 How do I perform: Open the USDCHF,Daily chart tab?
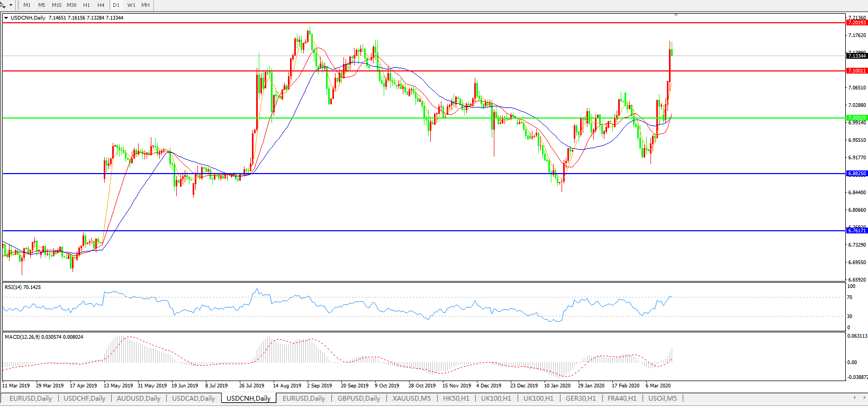84,399
